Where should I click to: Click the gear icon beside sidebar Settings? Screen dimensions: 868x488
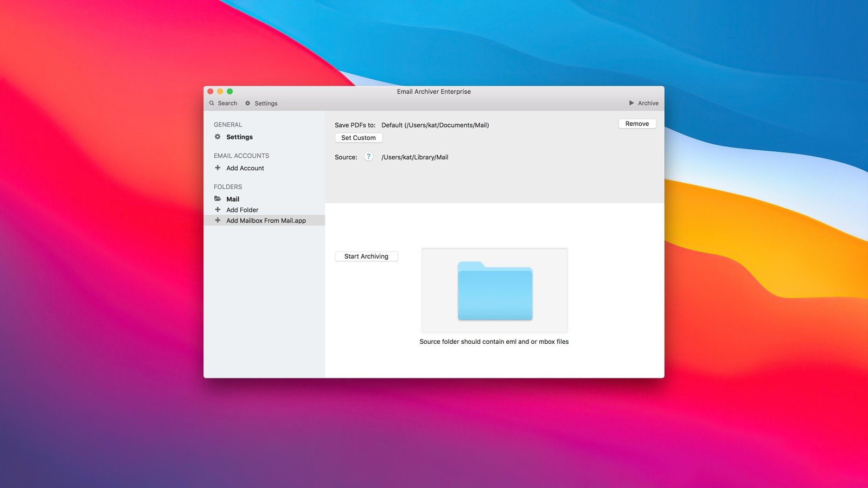coord(218,137)
